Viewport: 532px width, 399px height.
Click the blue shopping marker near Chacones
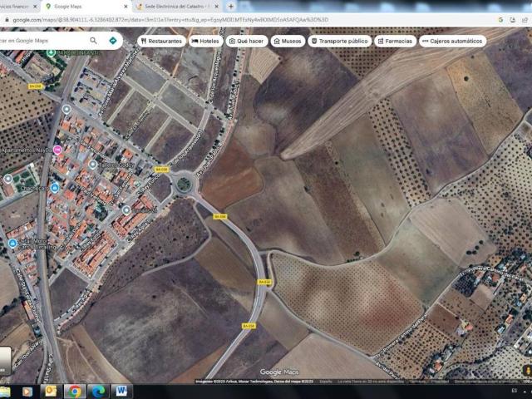click(x=55, y=188)
